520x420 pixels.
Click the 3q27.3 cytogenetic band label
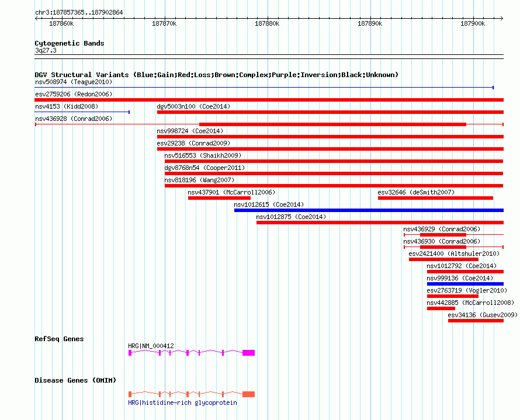pos(46,50)
